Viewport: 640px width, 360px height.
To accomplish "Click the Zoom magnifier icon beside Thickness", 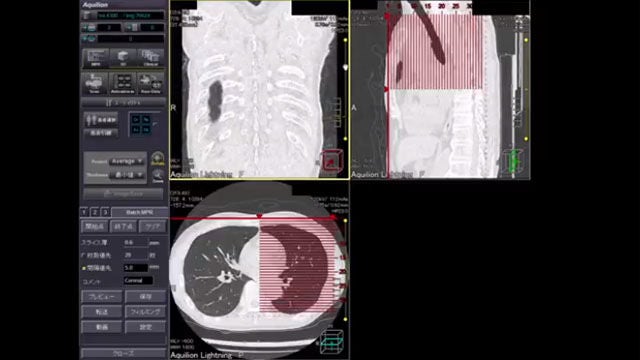I will [158, 176].
